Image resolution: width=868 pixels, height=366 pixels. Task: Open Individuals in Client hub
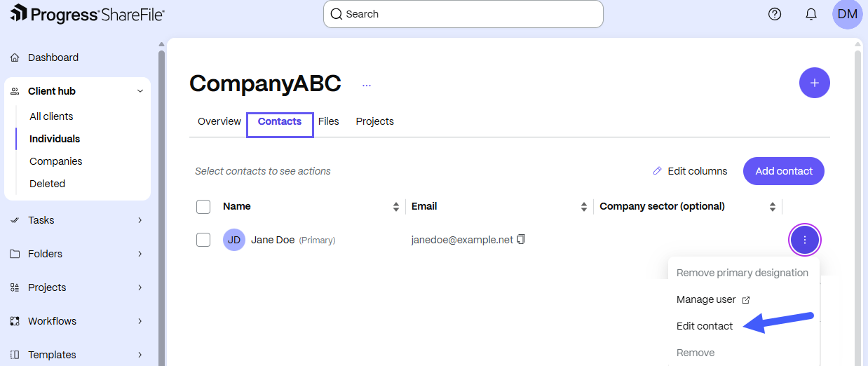[x=55, y=139]
